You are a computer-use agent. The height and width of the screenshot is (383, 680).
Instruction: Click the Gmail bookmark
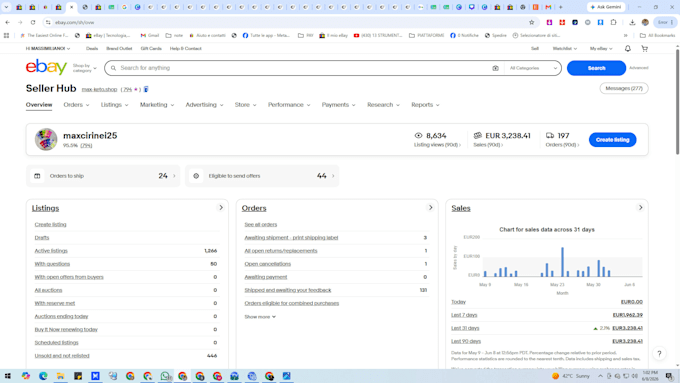click(150, 36)
